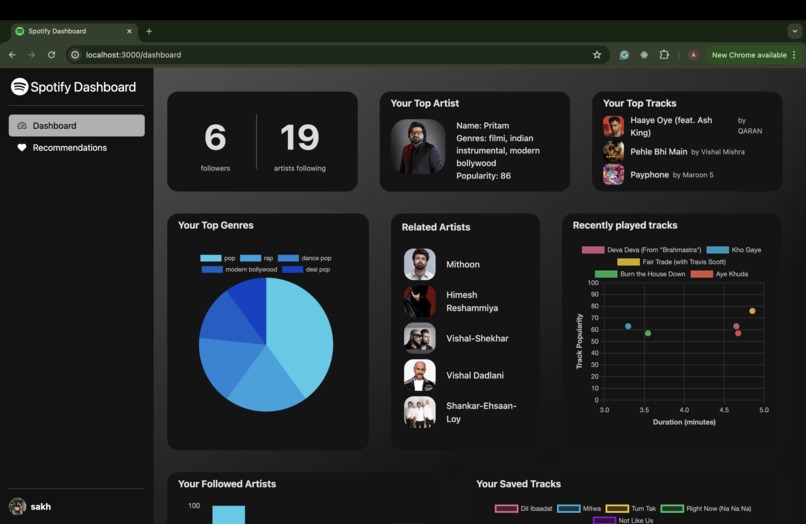
Task: Click the 19 artists following count
Action: pos(300,137)
